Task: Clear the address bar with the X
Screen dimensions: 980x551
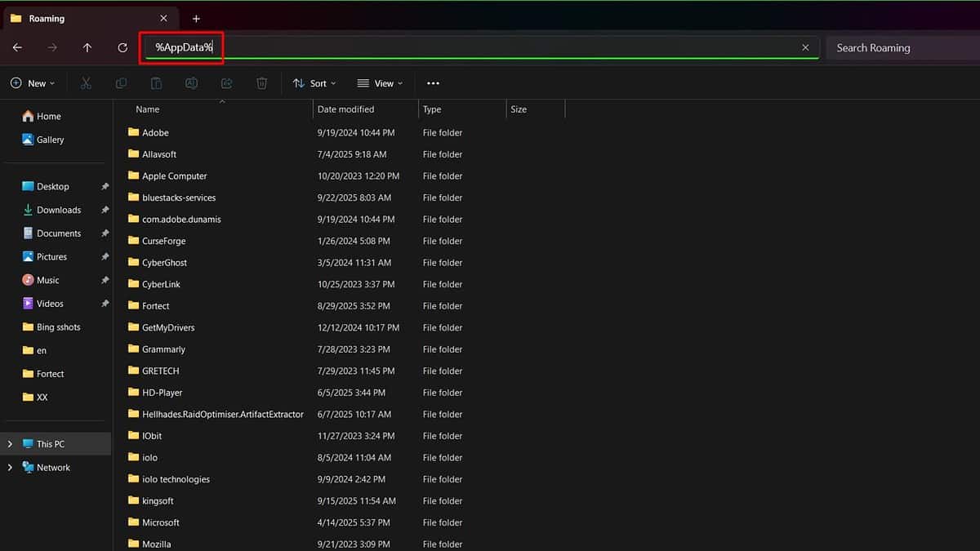Action: pos(804,47)
